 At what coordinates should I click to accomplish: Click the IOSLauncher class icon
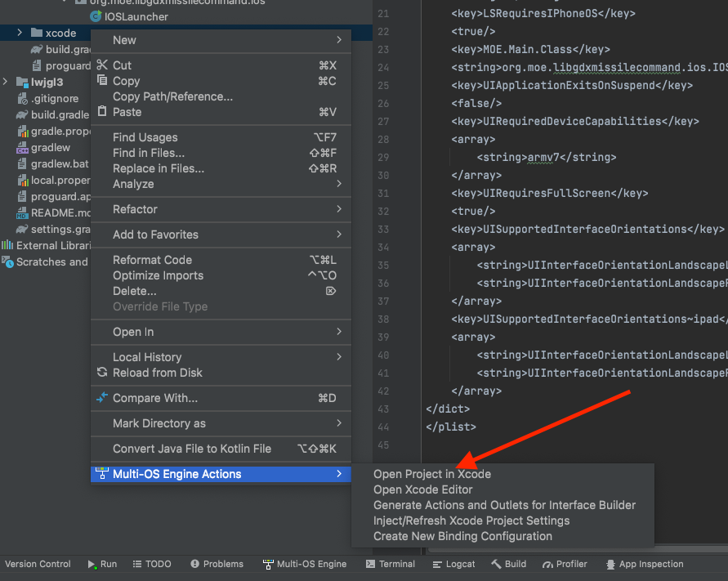tap(96, 16)
